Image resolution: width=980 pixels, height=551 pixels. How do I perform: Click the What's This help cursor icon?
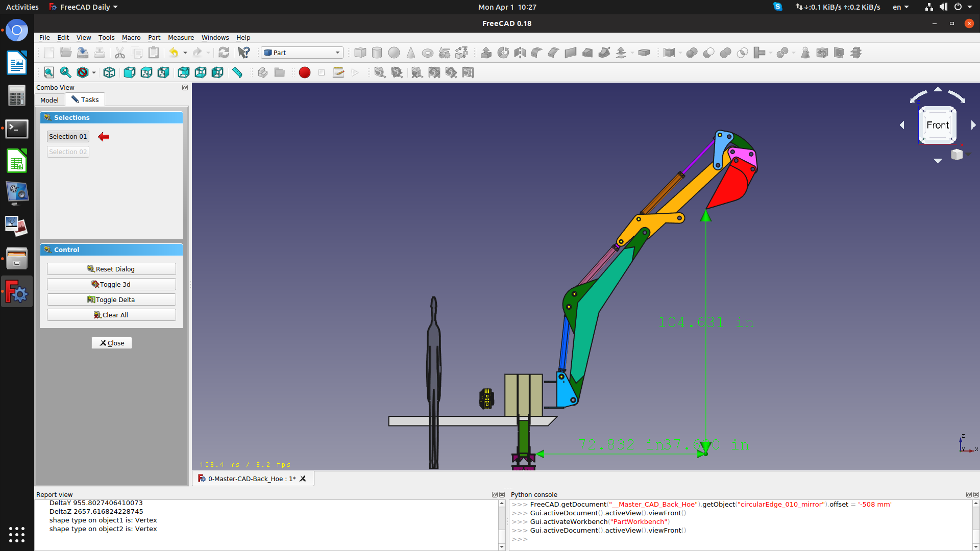(244, 53)
